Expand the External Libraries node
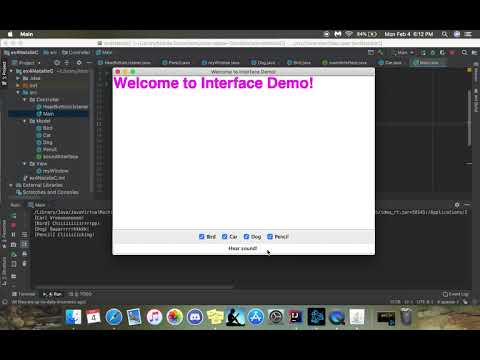 [x=11, y=185]
